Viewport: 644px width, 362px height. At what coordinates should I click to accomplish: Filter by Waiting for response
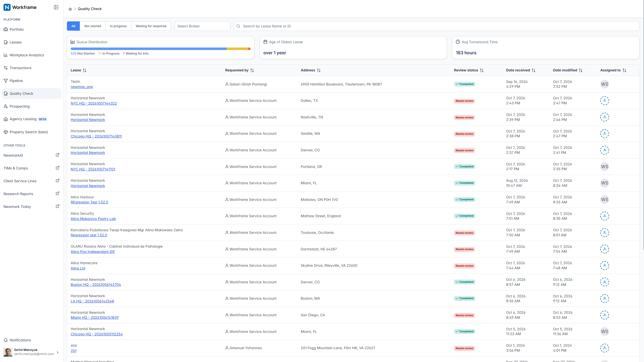[151, 26]
